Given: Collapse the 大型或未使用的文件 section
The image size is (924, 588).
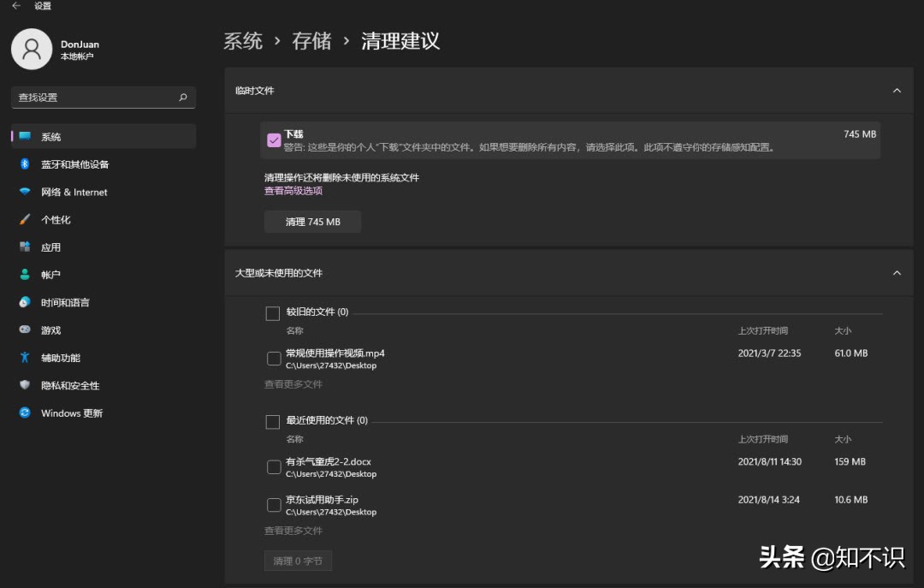Looking at the screenshot, I should tap(897, 272).
